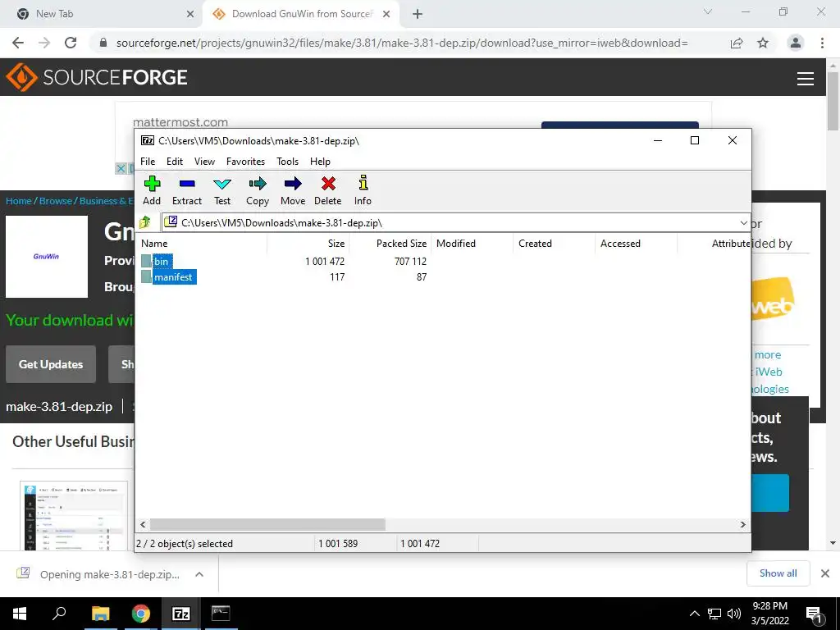Switch to the New Tab browser tab
840x630 pixels.
(102, 14)
